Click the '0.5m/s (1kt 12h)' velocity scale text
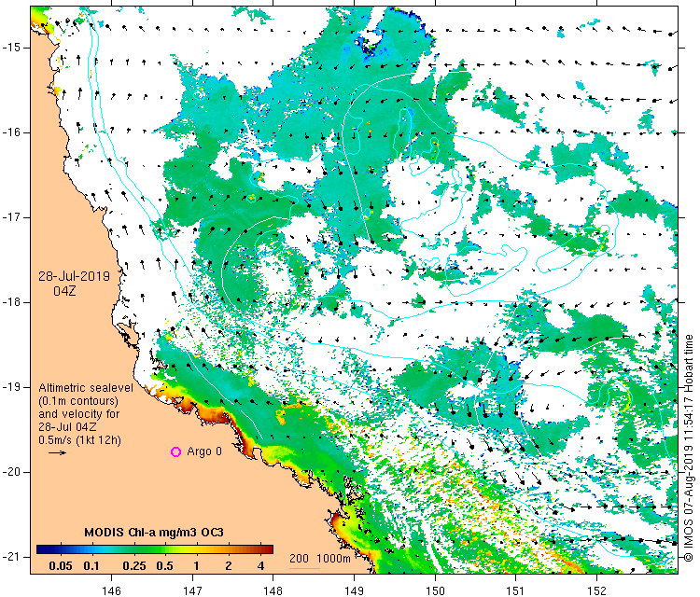 [79, 440]
